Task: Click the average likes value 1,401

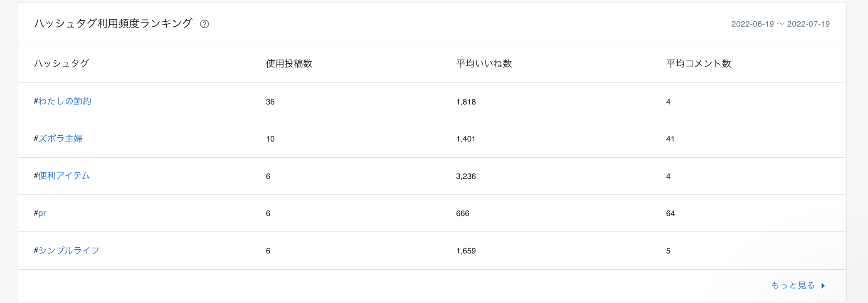Action: (x=466, y=139)
